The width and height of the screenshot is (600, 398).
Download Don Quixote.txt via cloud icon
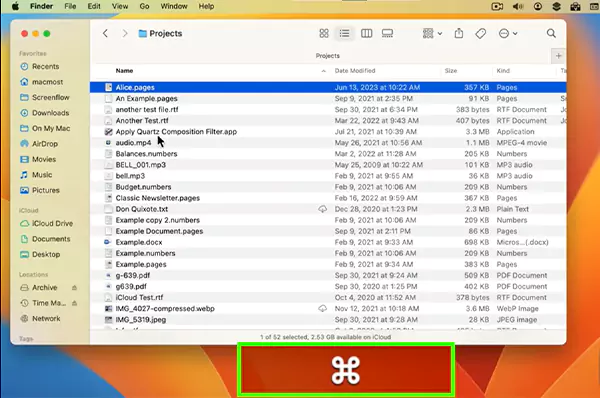tap(323, 209)
